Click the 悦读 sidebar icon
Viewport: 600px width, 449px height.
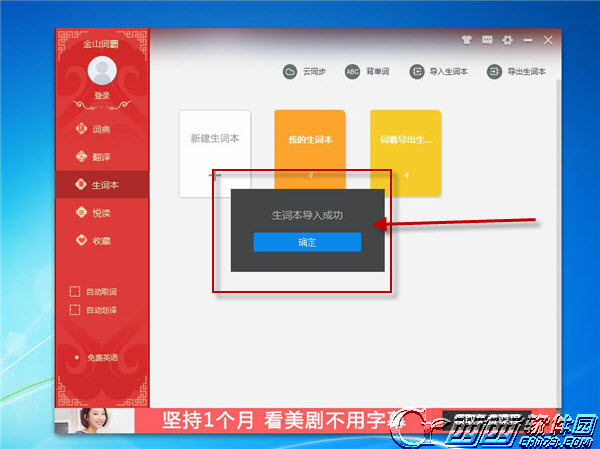(x=81, y=212)
